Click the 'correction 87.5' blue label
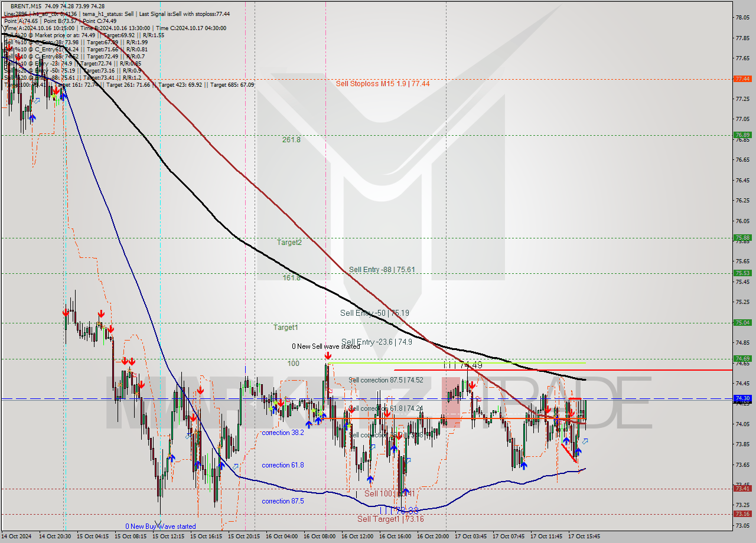Viewport: 756px width, 543px height. (x=283, y=501)
